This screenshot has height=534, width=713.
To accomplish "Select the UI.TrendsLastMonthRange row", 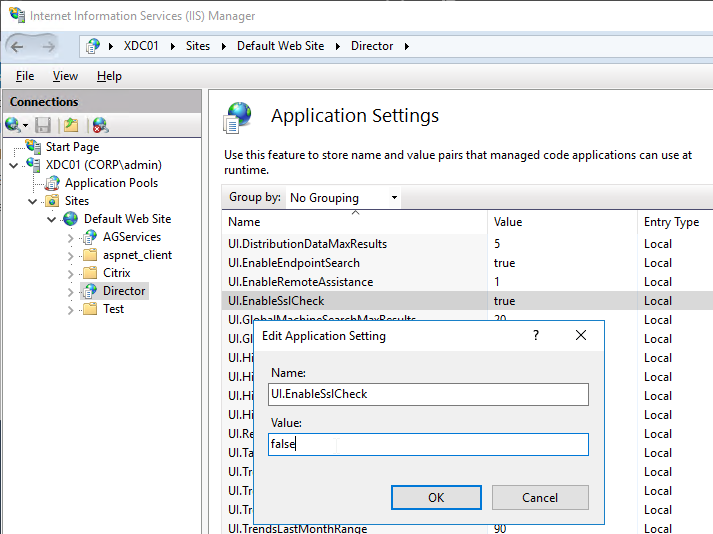I will coord(467,528).
